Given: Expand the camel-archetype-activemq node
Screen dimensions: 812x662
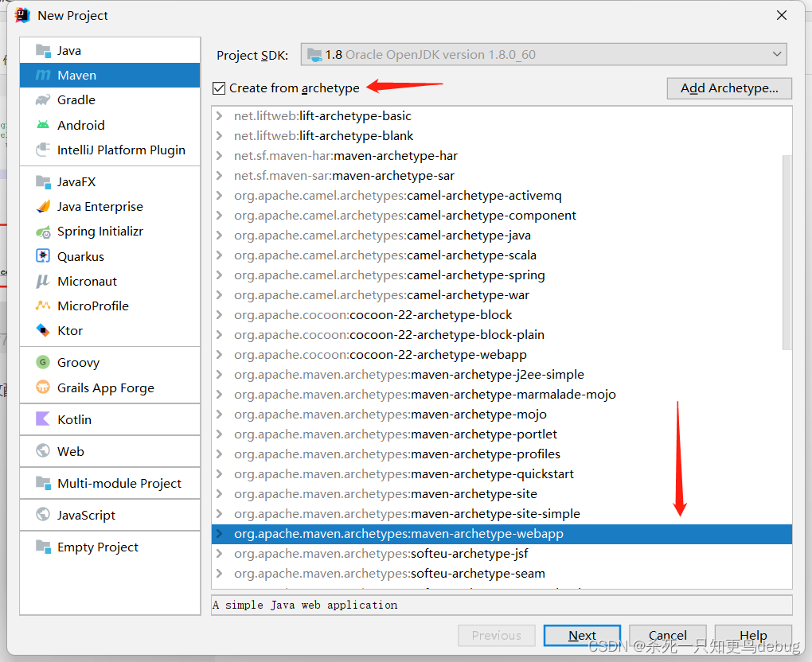Looking at the screenshot, I should 220,196.
